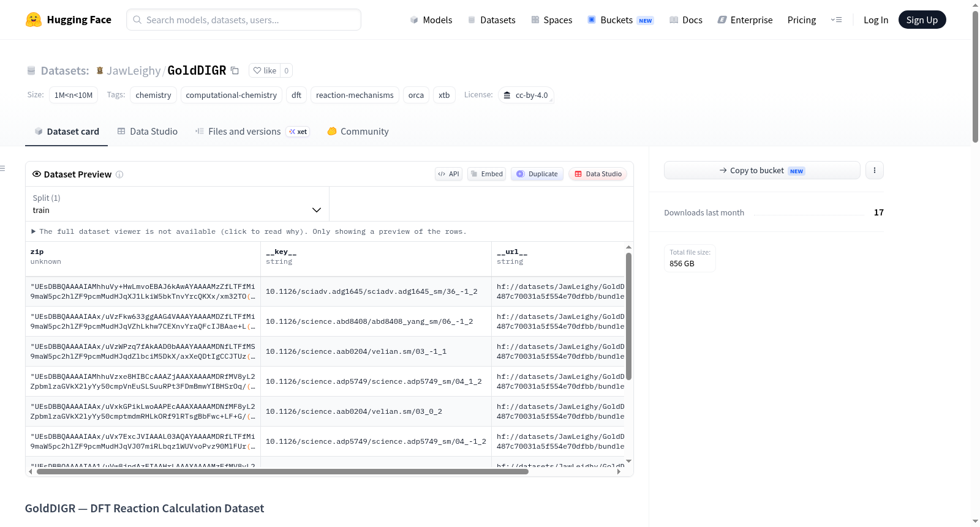Expand the Split train dropdown

pyautogui.click(x=177, y=204)
